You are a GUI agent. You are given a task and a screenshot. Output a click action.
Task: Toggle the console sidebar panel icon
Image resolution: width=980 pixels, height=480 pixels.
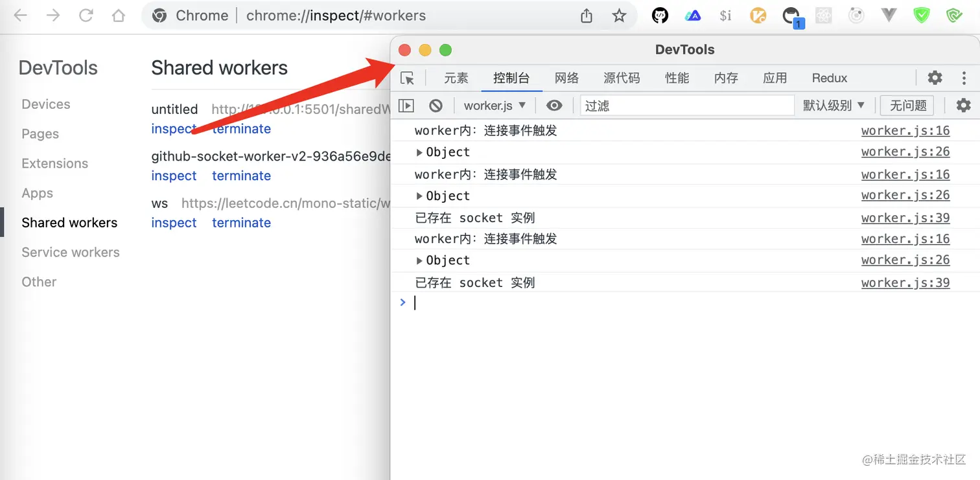coord(406,105)
